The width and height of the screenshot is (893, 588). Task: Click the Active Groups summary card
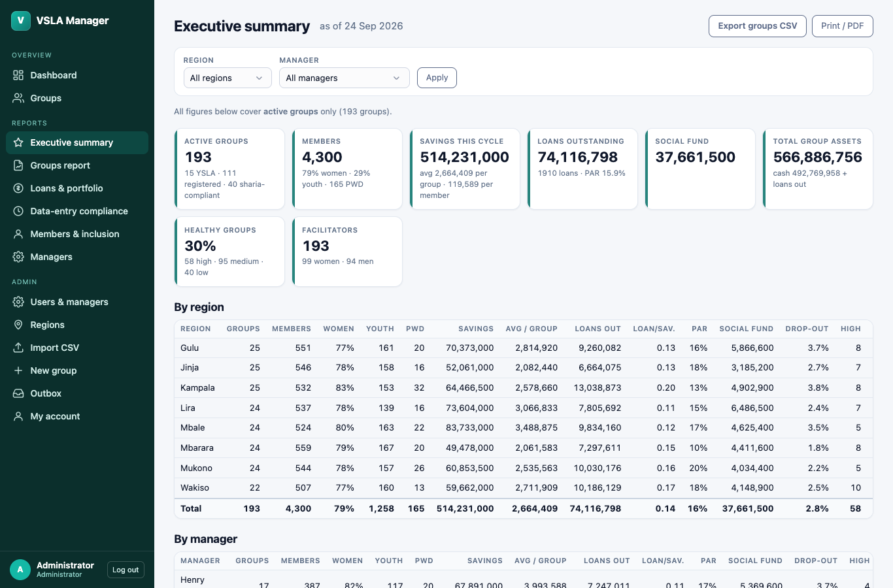tap(229, 169)
